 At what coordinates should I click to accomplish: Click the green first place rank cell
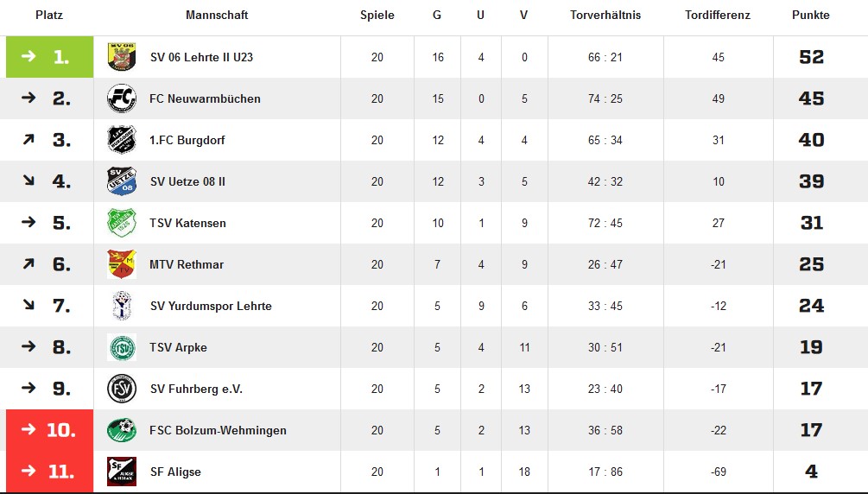[50, 57]
